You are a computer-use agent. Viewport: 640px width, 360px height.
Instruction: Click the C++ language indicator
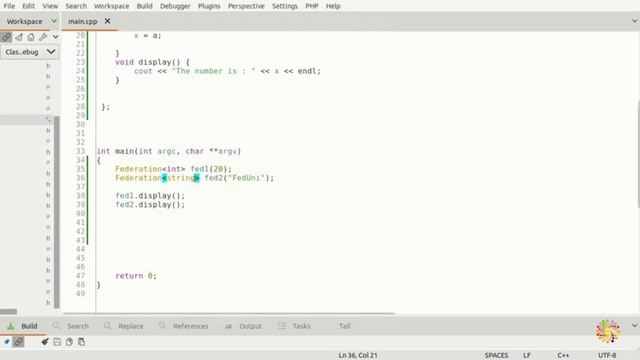563,355
